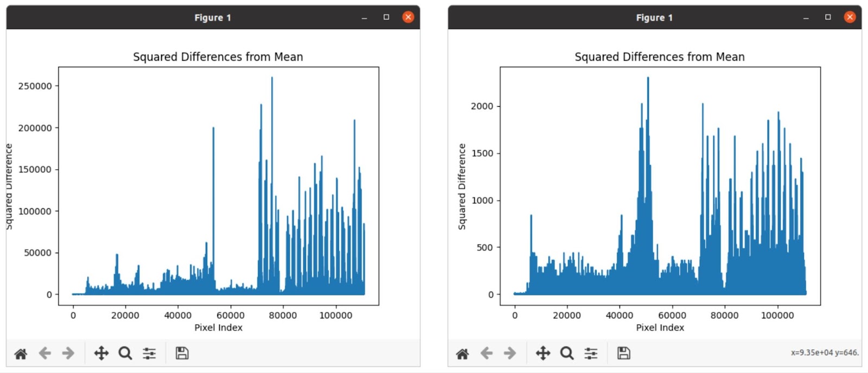
Task: Save the right figure with floppy icon
Action: coord(624,353)
